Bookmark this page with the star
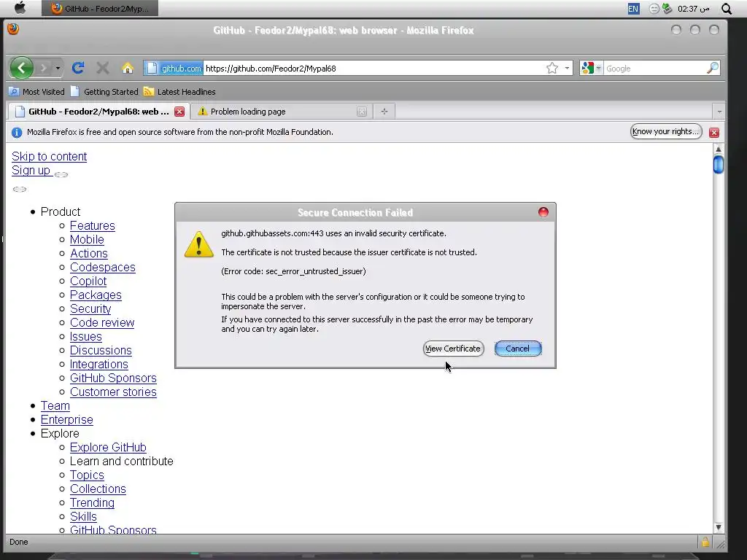The width and height of the screenshot is (747, 560). (x=552, y=68)
